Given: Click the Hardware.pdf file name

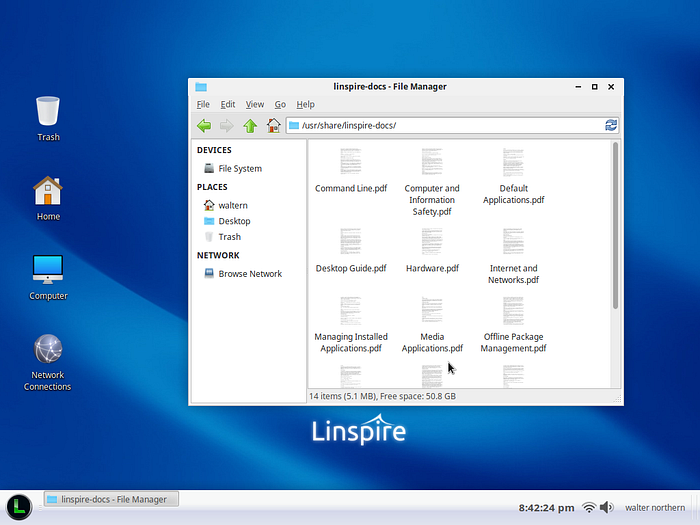Looking at the screenshot, I should pyautogui.click(x=432, y=268).
